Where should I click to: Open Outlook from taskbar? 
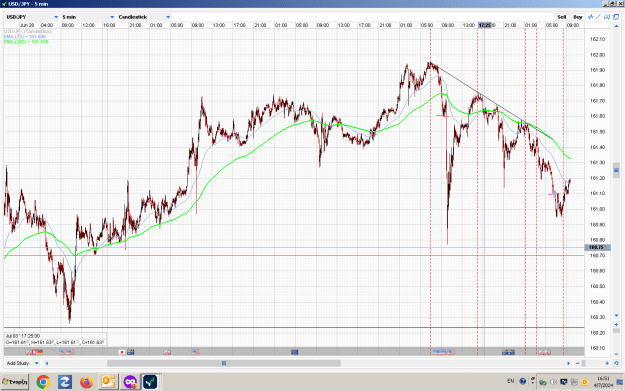pos(108,382)
